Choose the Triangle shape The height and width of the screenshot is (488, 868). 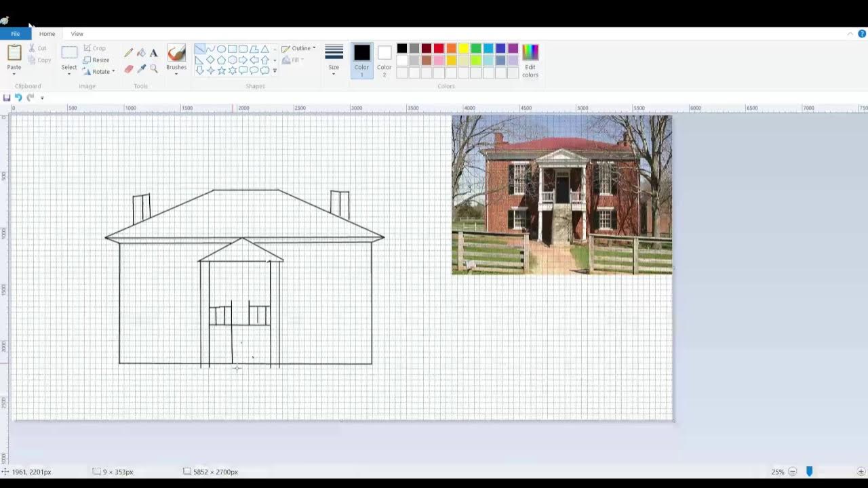264,49
